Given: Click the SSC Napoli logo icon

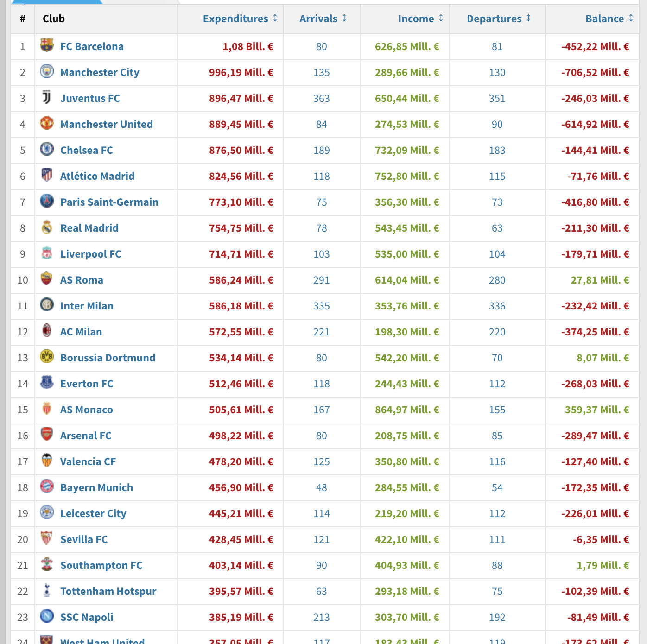Looking at the screenshot, I should pyautogui.click(x=47, y=616).
